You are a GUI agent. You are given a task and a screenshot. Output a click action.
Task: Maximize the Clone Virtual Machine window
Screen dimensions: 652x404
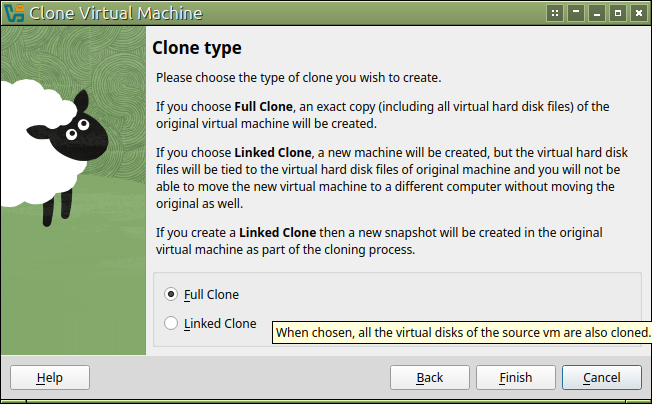[617, 13]
